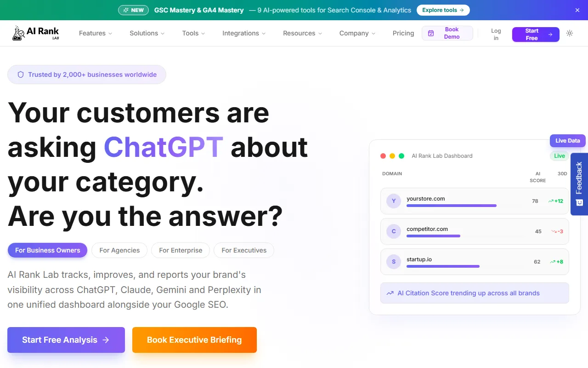588x368 pixels.
Task: Expand the Features dropdown menu
Action: click(x=96, y=33)
